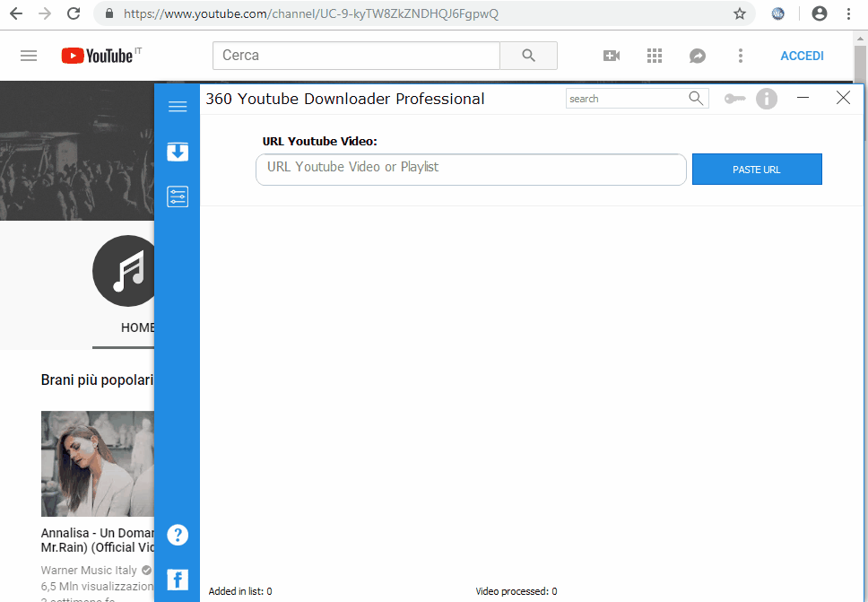Viewport: 868px width, 602px height.
Task: Click the ACCEDI sign-in link
Action: (803, 56)
